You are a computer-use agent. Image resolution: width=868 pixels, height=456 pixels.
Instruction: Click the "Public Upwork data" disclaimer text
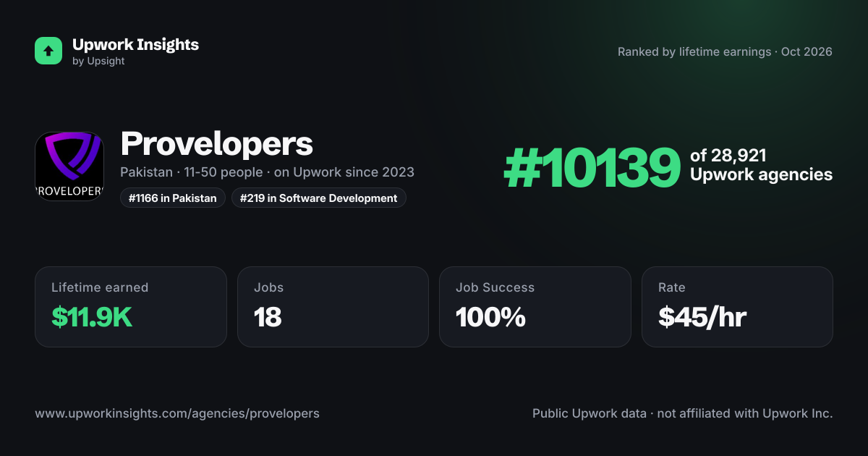coord(683,413)
